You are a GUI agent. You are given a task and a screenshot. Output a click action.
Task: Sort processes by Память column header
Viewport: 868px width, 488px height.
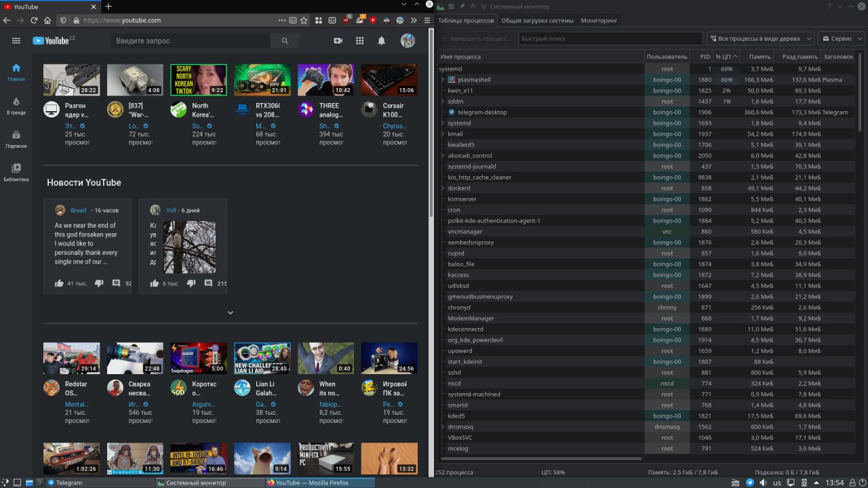pyautogui.click(x=757, y=57)
